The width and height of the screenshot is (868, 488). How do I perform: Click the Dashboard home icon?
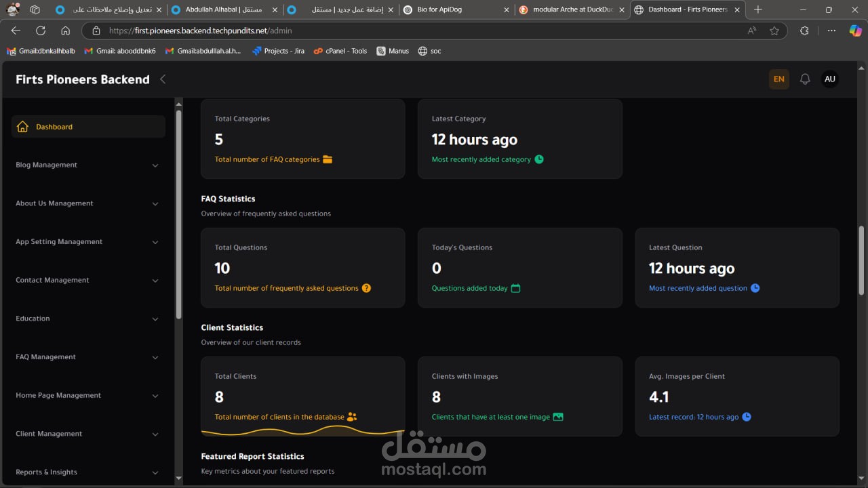tap(22, 127)
